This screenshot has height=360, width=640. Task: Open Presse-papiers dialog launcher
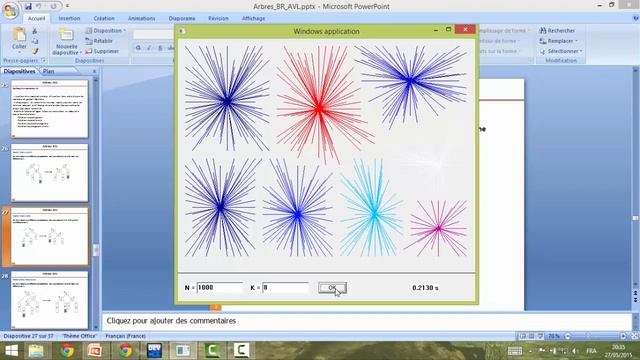coord(44,61)
